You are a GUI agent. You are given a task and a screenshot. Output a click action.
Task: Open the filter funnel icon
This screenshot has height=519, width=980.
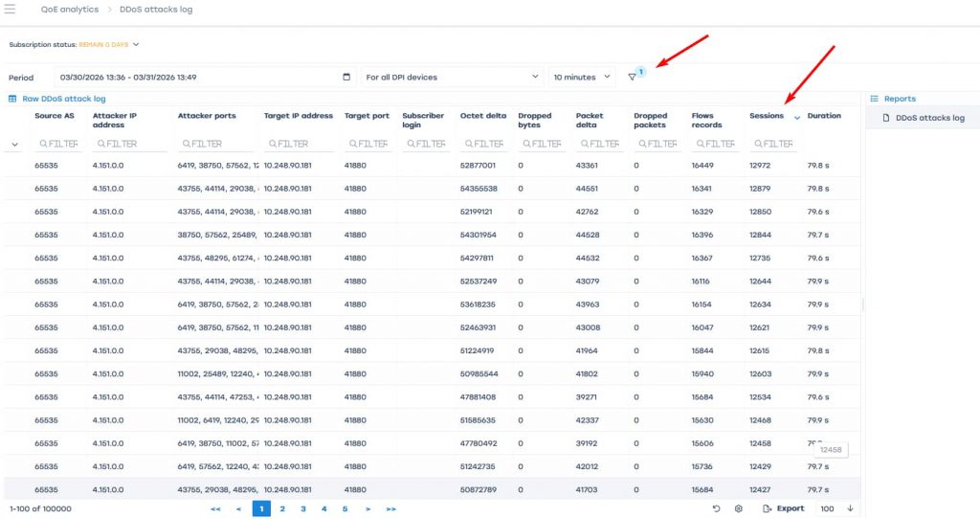(632, 77)
